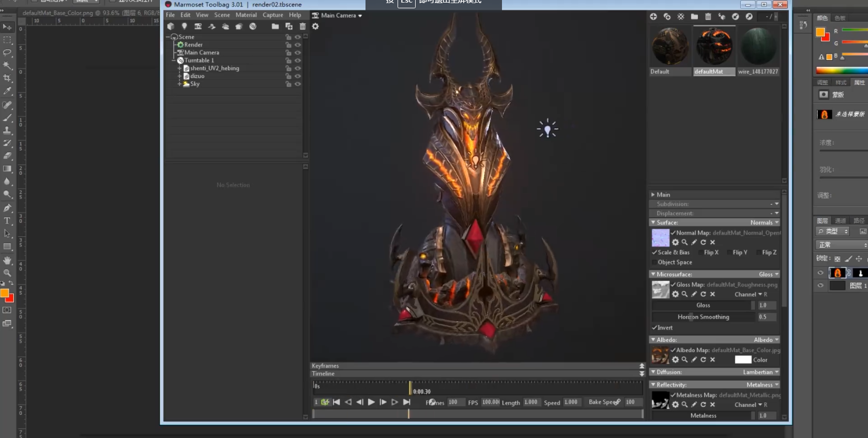Expand the shenti_UV2_hebing tree node
Screen dimensions: 868x438
[179, 68]
